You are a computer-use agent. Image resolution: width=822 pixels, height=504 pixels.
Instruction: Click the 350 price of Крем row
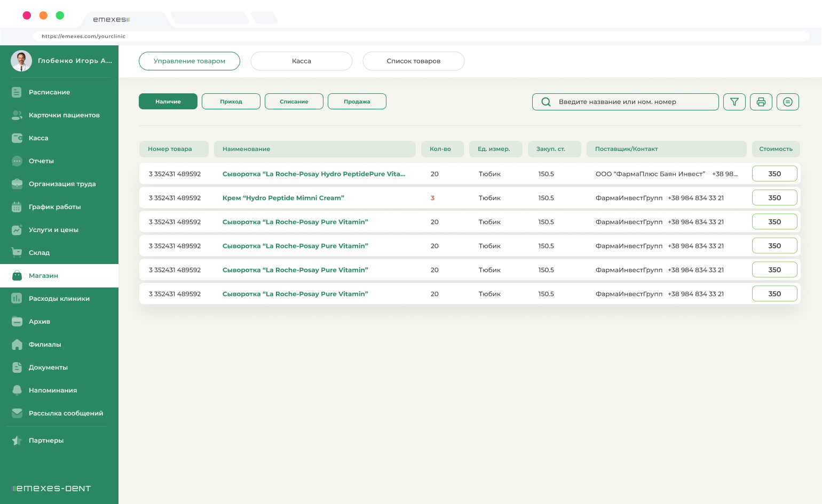[774, 198]
